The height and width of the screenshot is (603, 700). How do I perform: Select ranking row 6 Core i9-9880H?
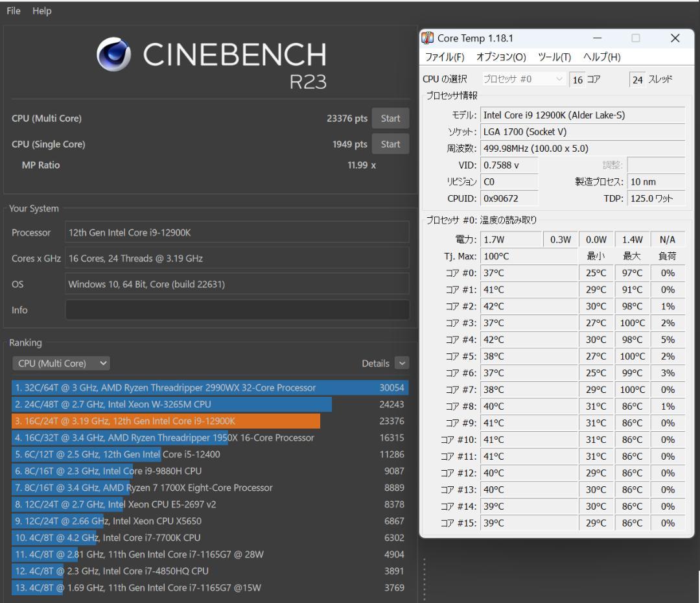(x=210, y=471)
